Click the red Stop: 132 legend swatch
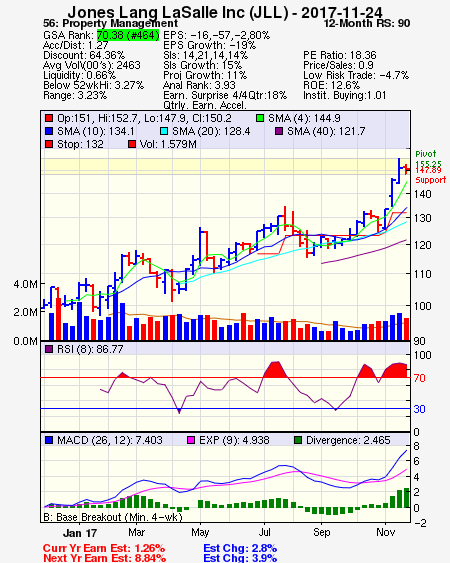The width and height of the screenshot is (450, 563). pyautogui.click(x=49, y=144)
